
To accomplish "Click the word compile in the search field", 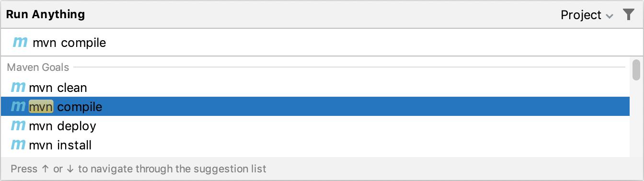I will [84, 43].
